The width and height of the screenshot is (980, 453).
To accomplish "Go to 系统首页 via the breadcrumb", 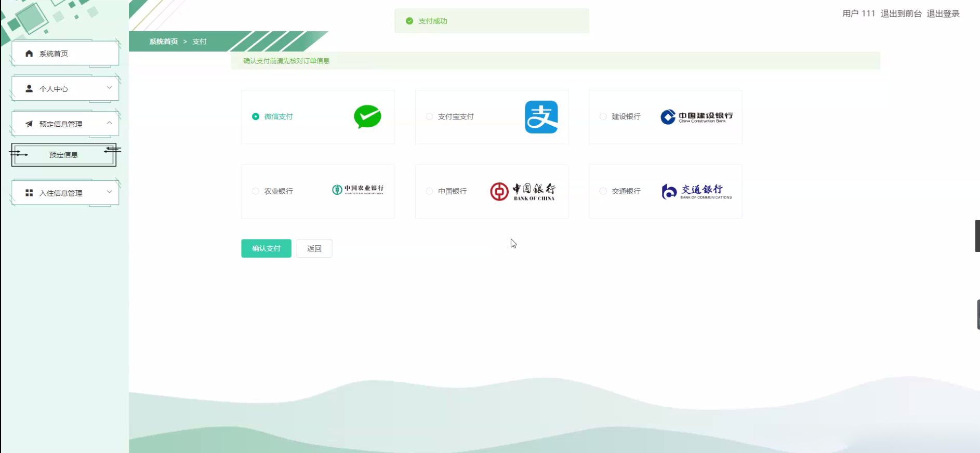I will pyautogui.click(x=164, y=42).
